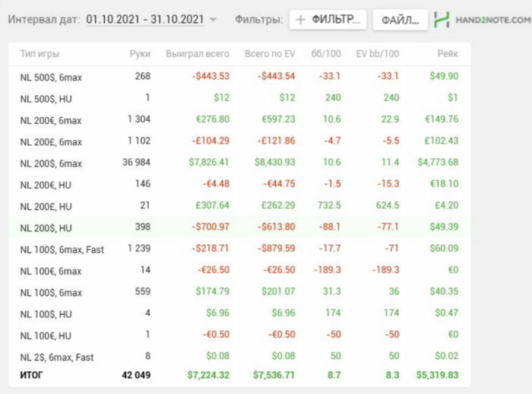Viewport: 532px width, 394px height.
Task: Select the NL 200$, HU row
Action: coord(239,227)
